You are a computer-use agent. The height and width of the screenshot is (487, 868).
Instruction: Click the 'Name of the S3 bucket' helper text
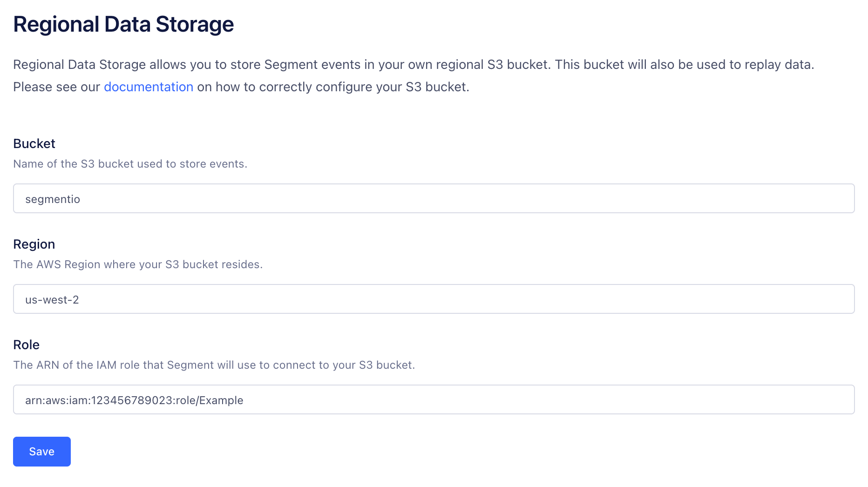[x=130, y=164]
